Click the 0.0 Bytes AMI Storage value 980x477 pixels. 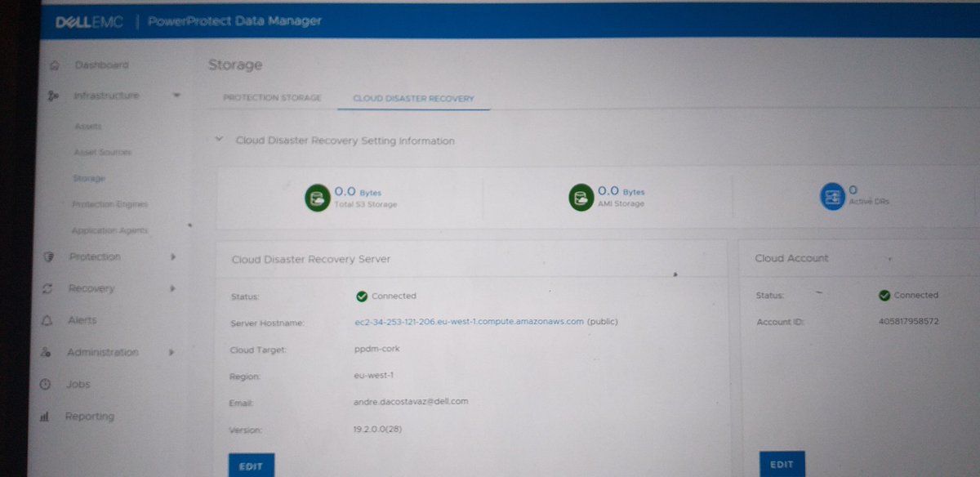click(x=621, y=191)
